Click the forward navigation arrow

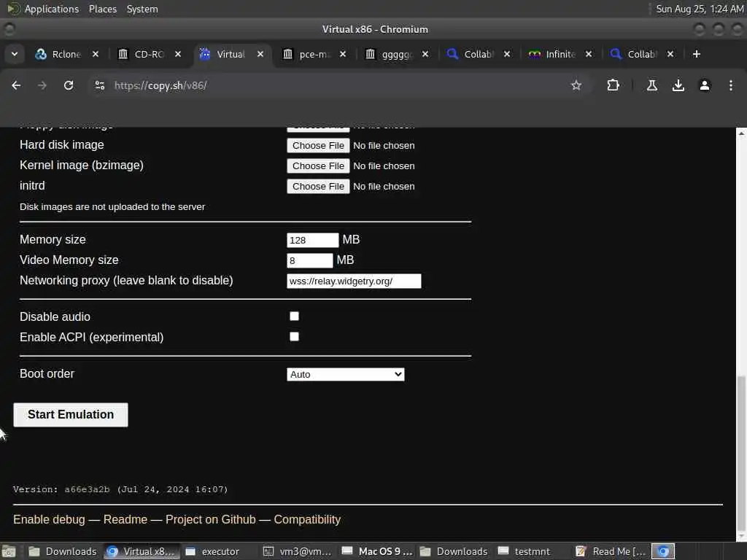point(42,85)
